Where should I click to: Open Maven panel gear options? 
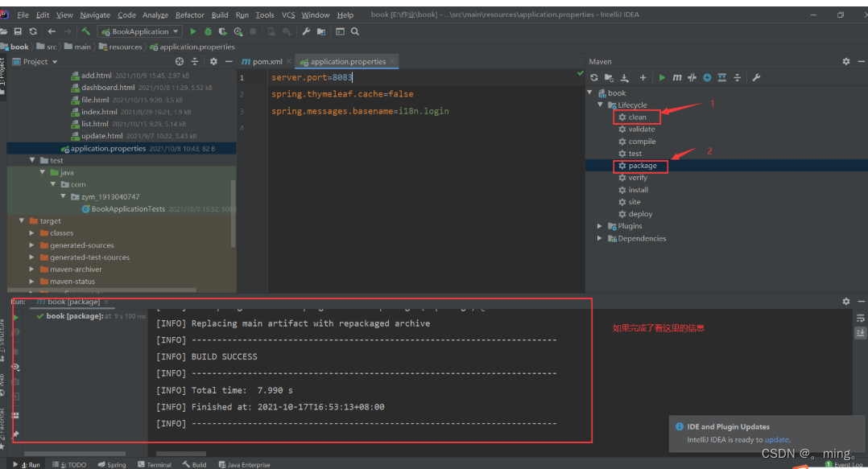tap(845, 61)
